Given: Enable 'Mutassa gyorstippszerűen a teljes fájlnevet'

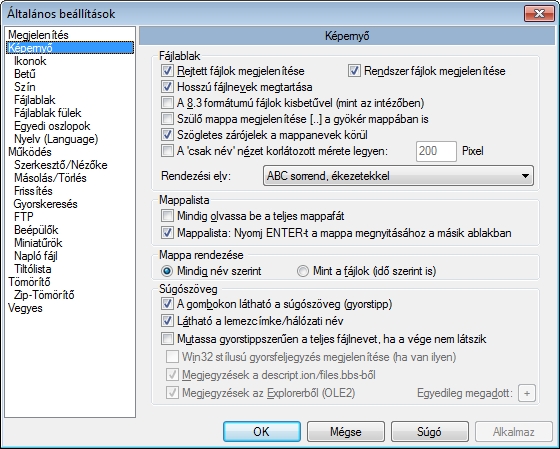Looking at the screenshot, I should coord(167,339).
